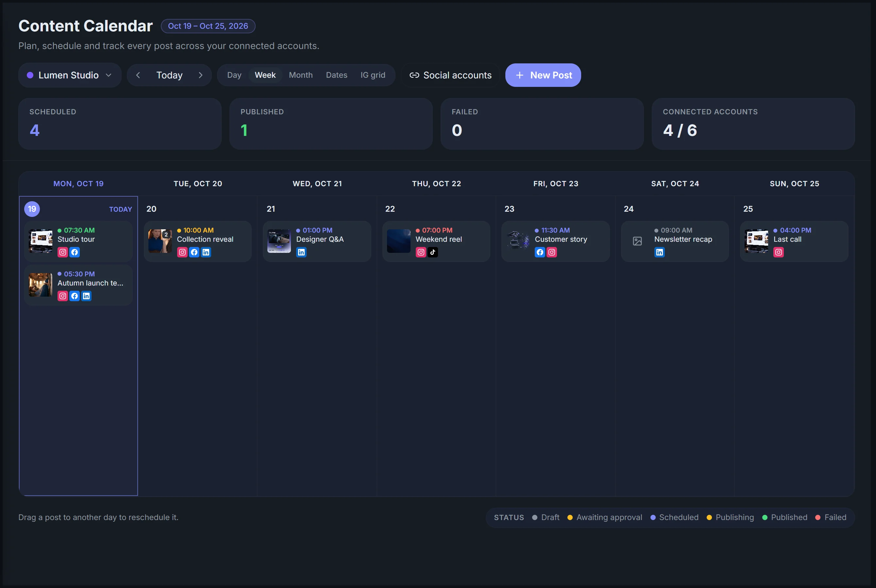876x588 pixels.
Task: Click the date range badge Oct 19 – Oct 25
Action: pyautogui.click(x=208, y=26)
